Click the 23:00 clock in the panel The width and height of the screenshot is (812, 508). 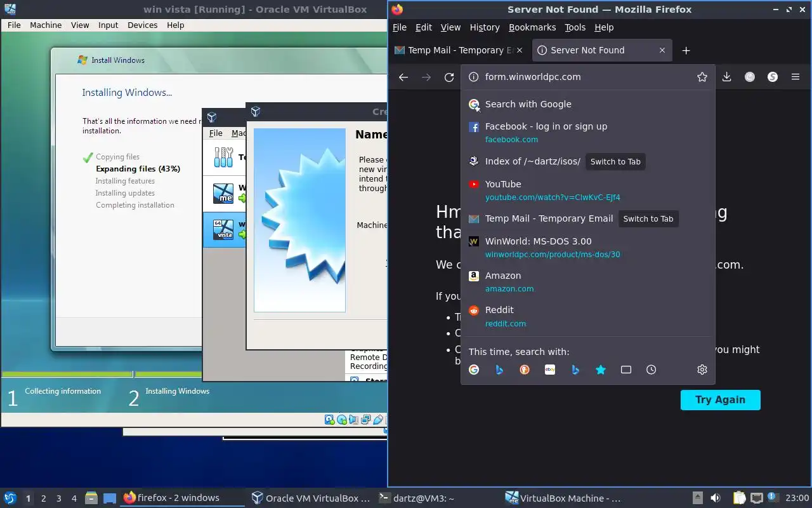click(797, 498)
